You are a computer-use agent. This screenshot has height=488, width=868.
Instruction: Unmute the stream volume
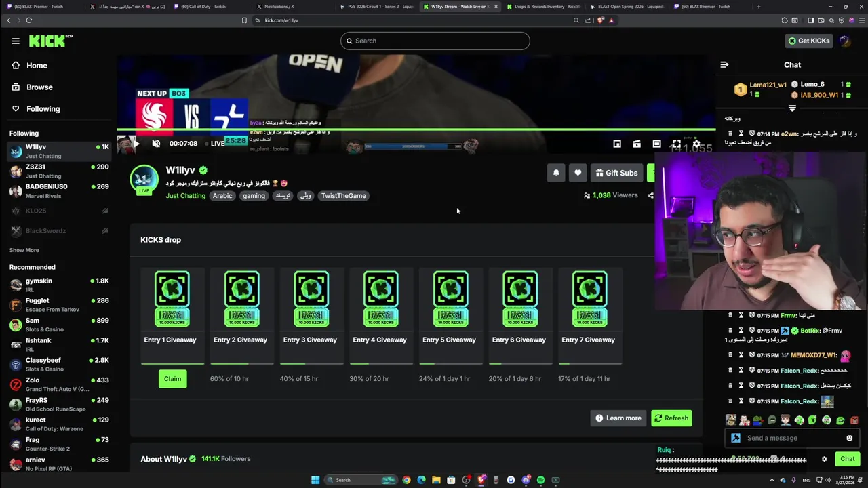(156, 144)
